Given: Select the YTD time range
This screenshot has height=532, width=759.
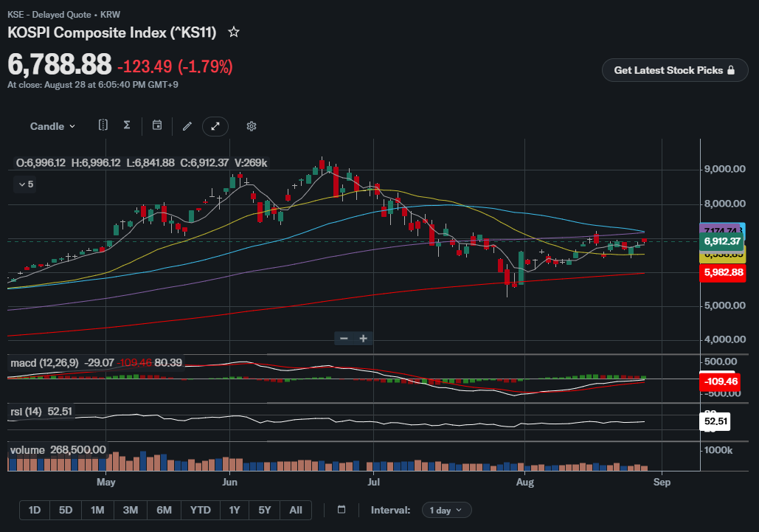Looking at the screenshot, I should 201,510.
